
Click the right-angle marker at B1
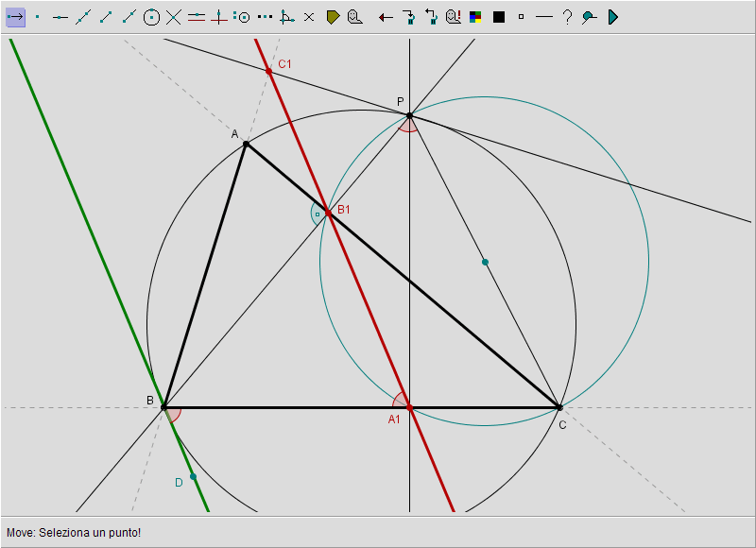(318, 214)
